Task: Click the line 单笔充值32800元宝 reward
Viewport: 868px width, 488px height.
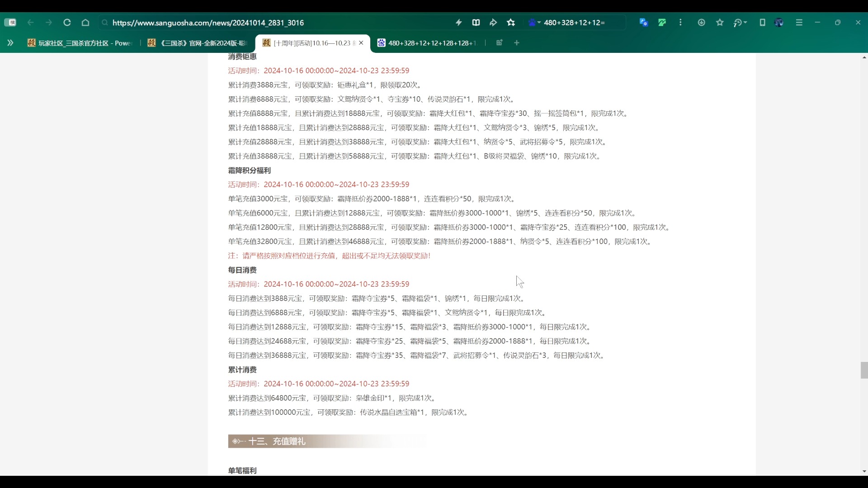Action: [441, 241]
